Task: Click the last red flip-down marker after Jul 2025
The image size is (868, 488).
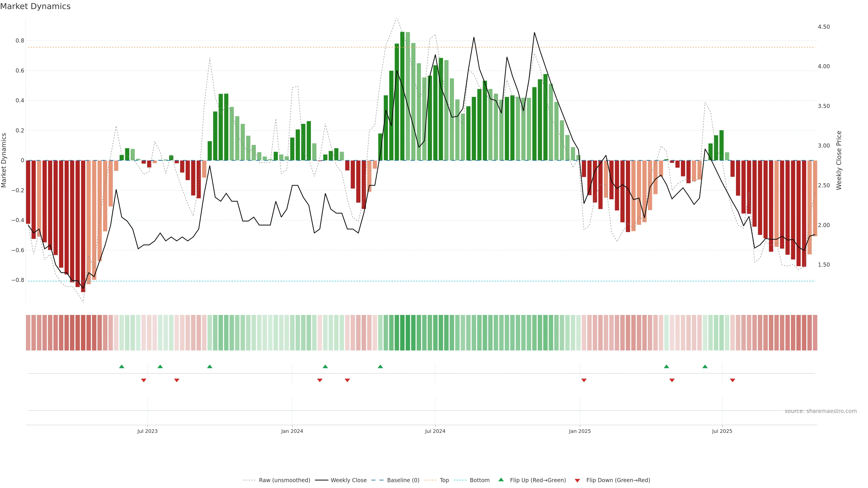Action: click(x=732, y=380)
